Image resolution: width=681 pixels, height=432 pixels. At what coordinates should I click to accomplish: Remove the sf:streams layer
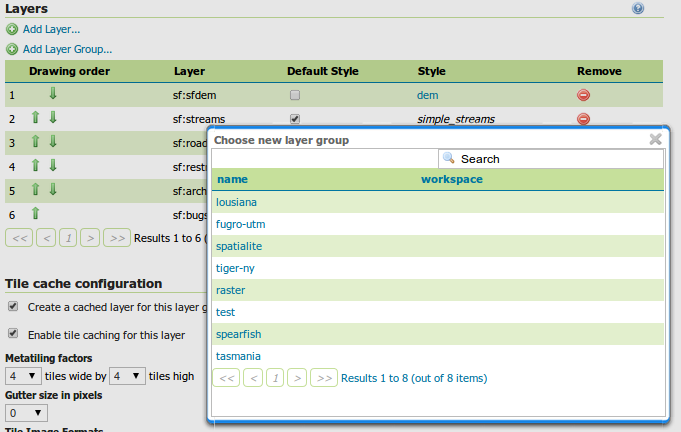click(x=583, y=119)
